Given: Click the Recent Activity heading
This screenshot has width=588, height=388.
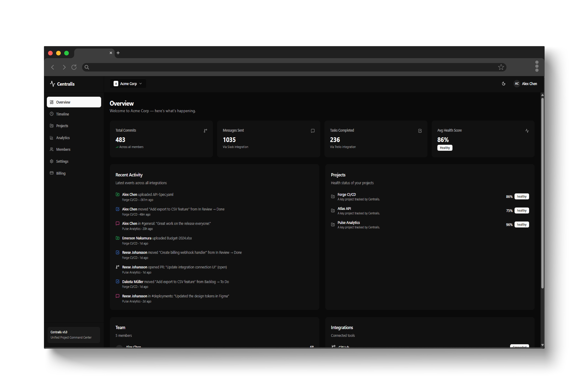Looking at the screenshot, I should pyautogui.click(x=129, y=175).
